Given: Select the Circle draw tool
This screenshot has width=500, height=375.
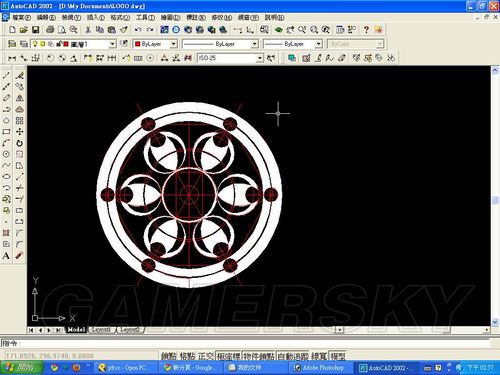Looking at the screenshot, I should point(6,154).
